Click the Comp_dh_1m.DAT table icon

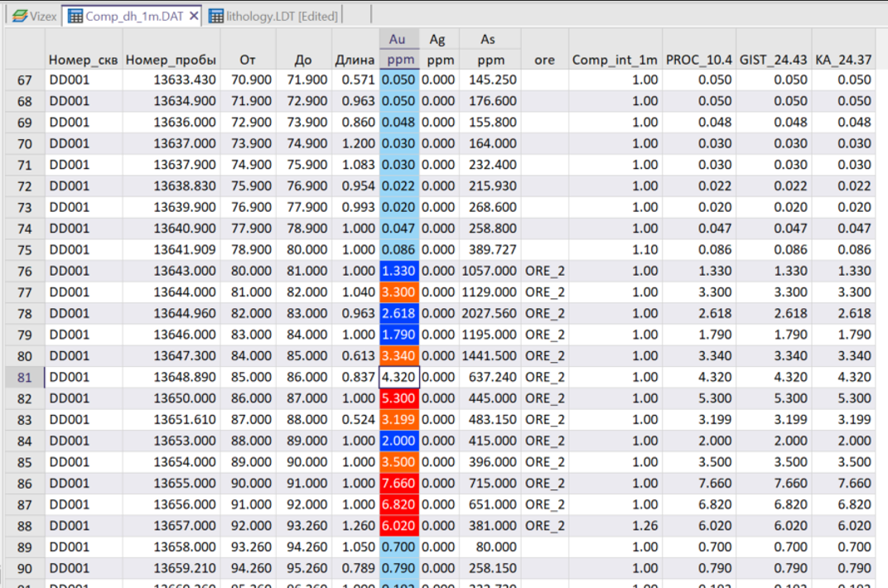point(75,16)
